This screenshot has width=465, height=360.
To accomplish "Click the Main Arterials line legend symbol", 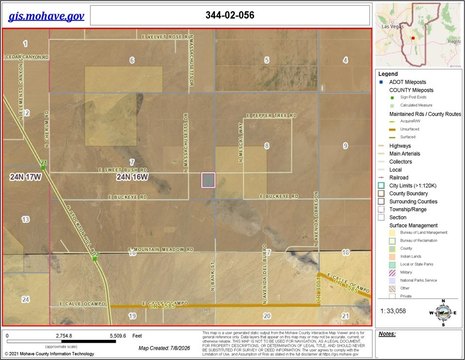I will point(381,154).
